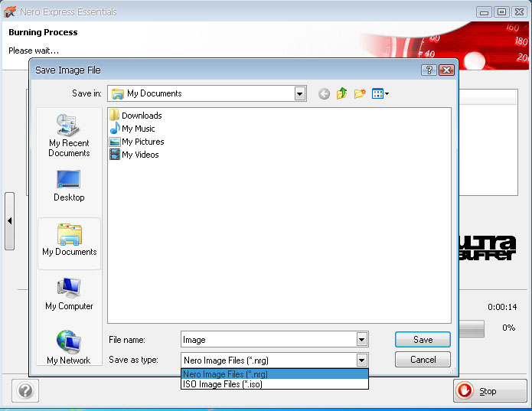Open the Save in folder dropdown
Screen dimensions: 532x411
pos(299,93)
